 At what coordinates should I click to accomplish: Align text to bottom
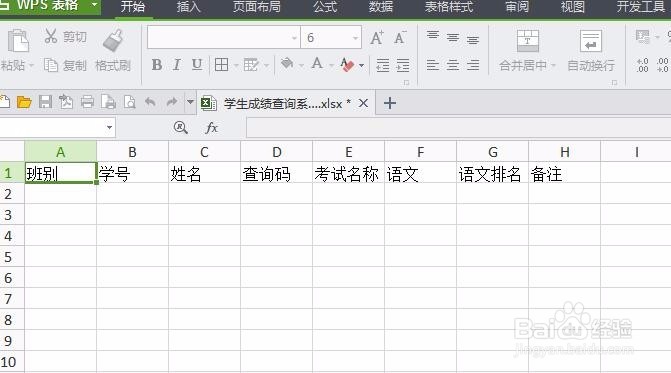tap(473, 40)
